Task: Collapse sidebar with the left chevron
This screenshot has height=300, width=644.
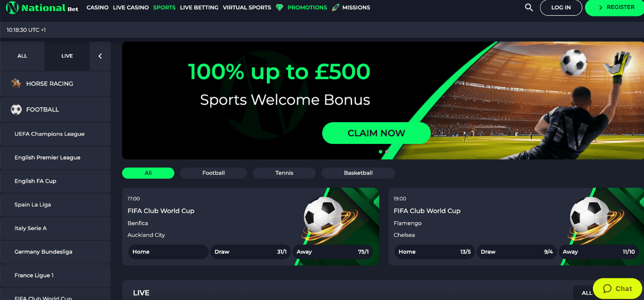Action: click(x=100, y=56)
